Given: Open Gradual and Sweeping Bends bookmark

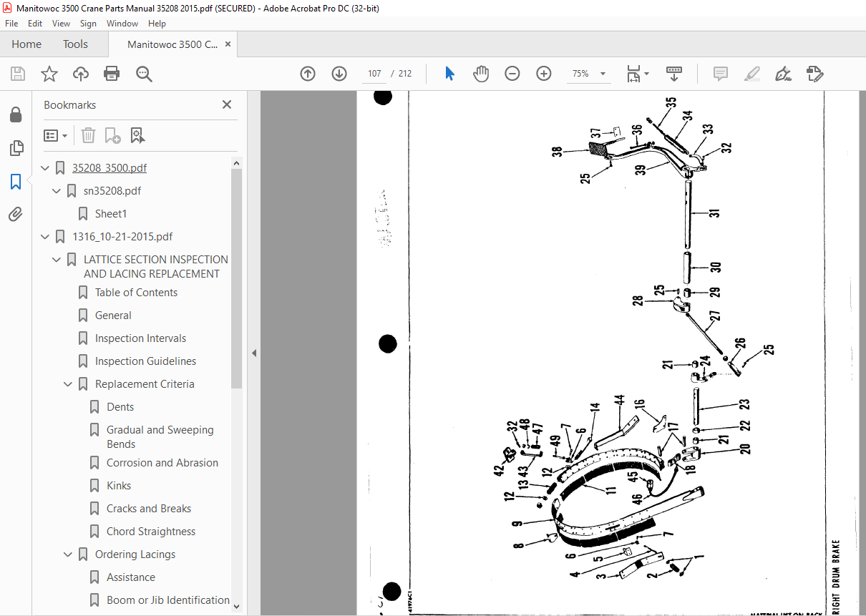Looking at the screenshot, I should tap(160, 437).
